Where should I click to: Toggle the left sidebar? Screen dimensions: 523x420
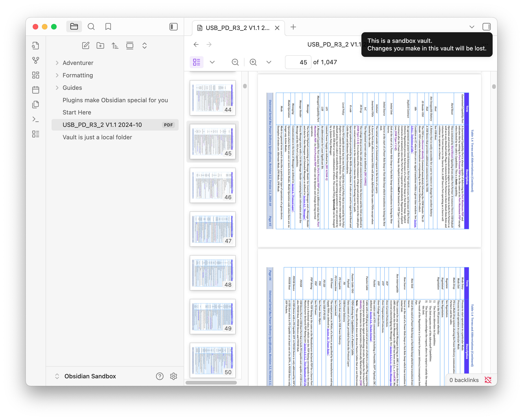(x=173, y=27)
